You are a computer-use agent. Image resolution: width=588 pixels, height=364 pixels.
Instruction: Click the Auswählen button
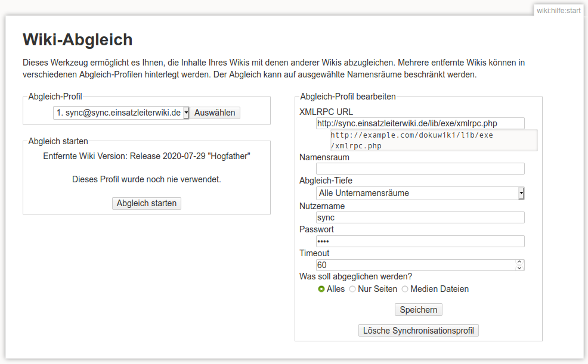click(215, 113)
